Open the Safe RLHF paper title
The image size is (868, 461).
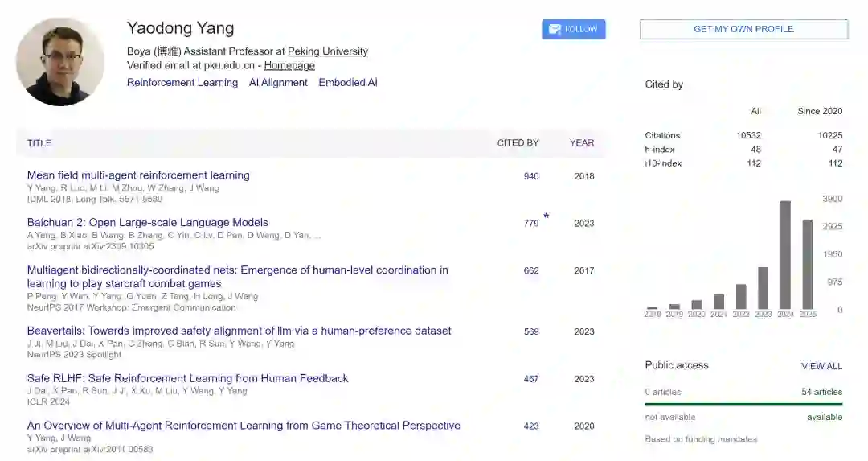coord(187,378)
